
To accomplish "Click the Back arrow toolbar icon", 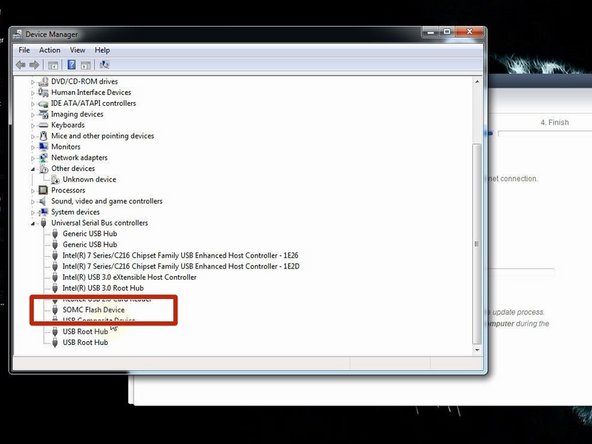I will 21,65.
